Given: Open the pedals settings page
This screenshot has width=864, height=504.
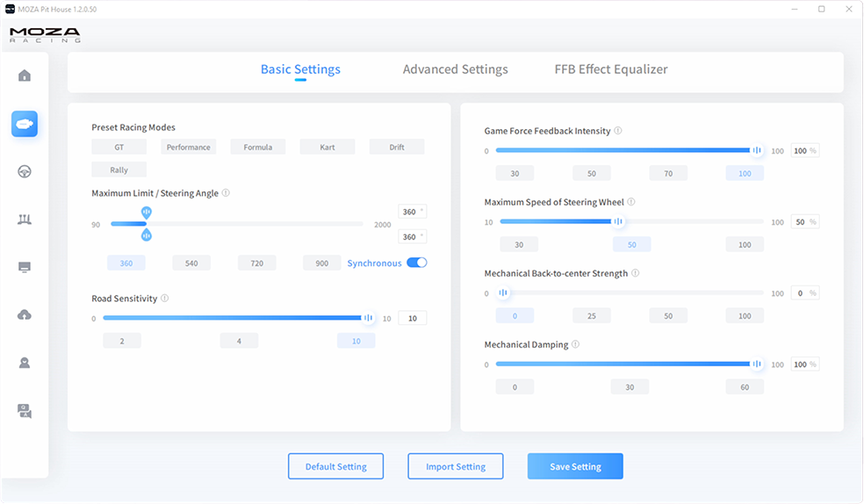Looking at the screenshot, I should [x=25, y=220].
